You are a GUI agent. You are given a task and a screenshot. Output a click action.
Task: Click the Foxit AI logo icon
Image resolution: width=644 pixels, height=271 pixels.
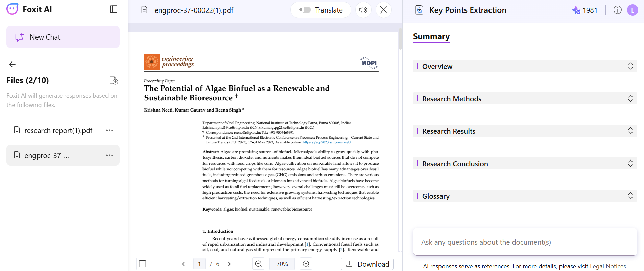click(13, 9)
